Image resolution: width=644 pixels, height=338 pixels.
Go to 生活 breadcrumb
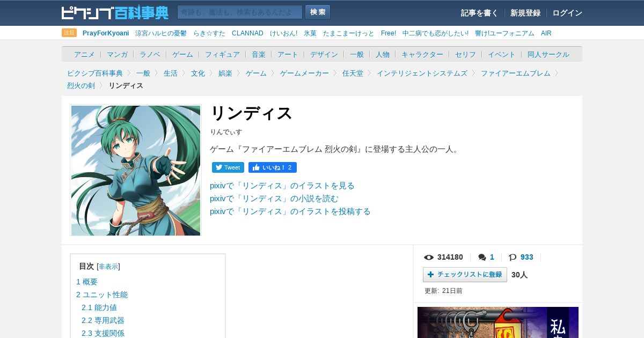pos(171,73)
